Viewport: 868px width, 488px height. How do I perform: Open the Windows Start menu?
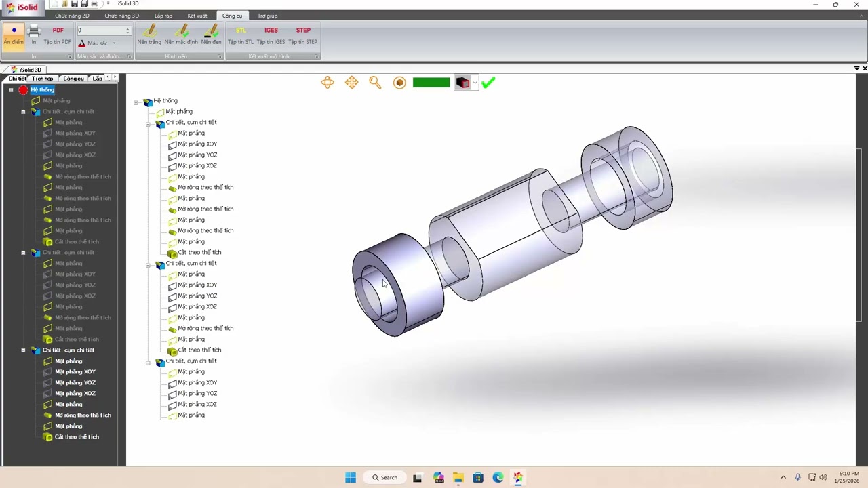[351, 478]
